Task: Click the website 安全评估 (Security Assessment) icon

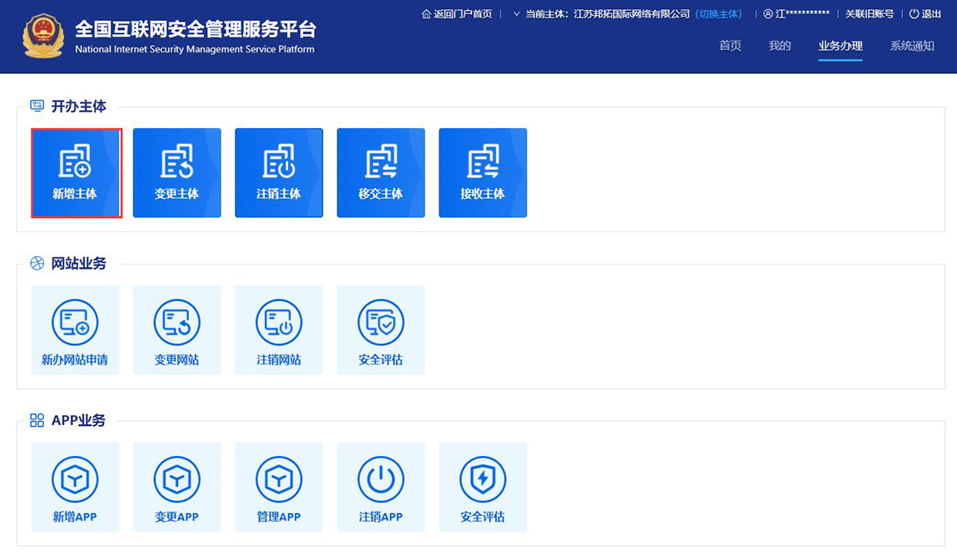Action: 380,330
